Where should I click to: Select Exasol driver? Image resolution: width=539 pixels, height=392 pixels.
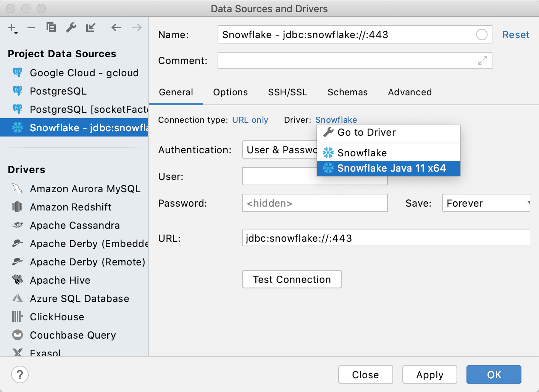(74, 352)
